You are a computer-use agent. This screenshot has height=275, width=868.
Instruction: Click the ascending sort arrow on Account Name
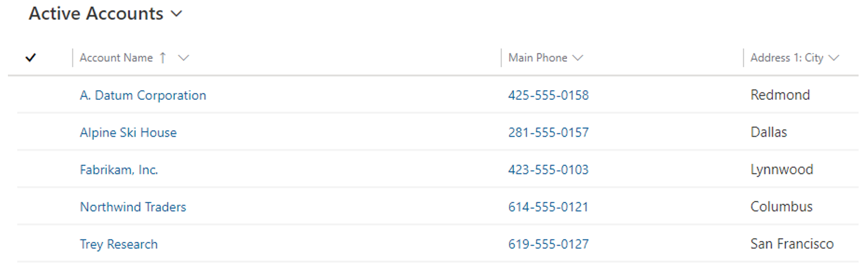pyautogui.click(x=163, y=58)
